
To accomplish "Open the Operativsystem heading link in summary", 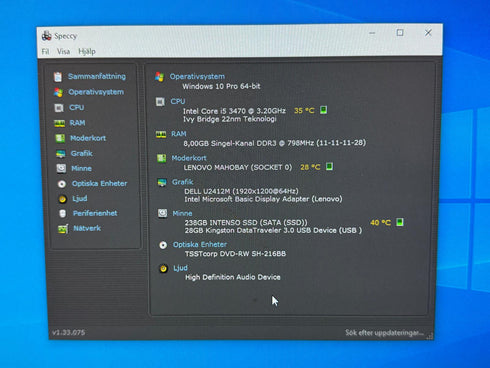I will click(x=197, y=76).
